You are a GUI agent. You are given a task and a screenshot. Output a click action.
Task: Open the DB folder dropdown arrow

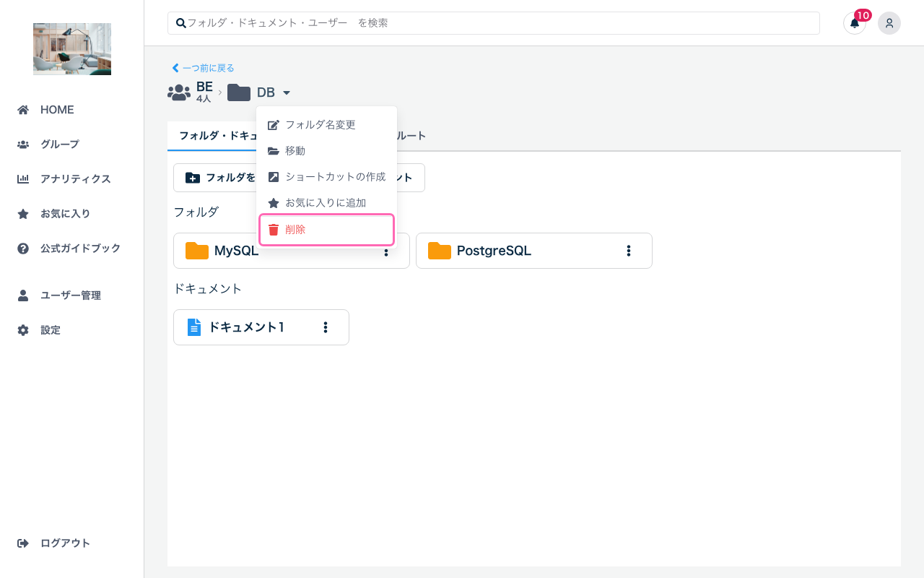pos(287,92)
